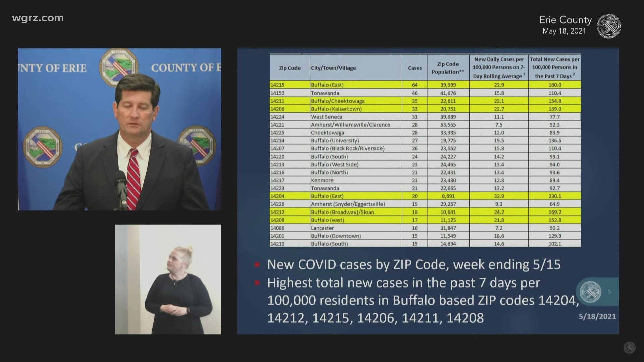Click the City/Town/Village column header

[356, 68]
